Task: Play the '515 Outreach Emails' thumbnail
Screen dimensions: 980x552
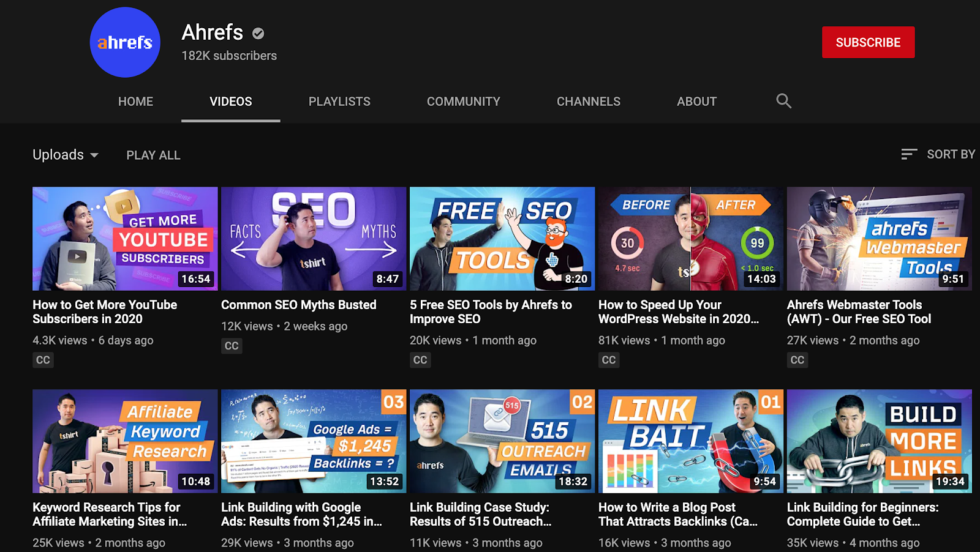Action: [502, 441]
